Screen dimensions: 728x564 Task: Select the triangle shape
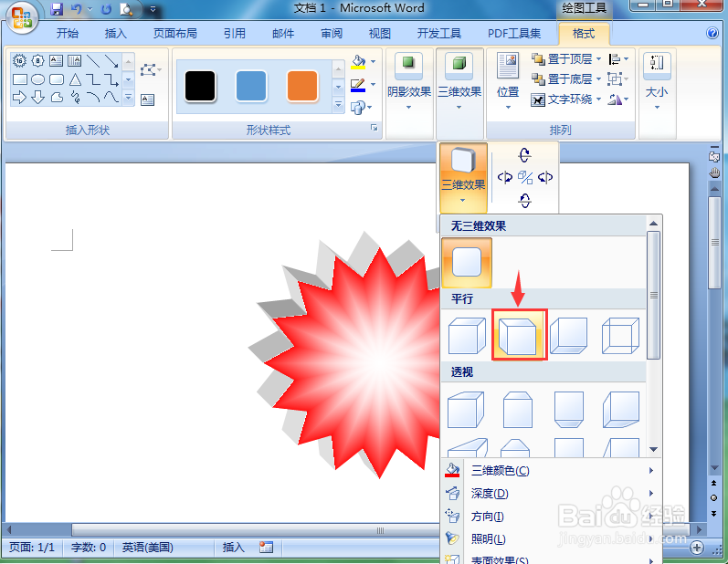point(75,79)
